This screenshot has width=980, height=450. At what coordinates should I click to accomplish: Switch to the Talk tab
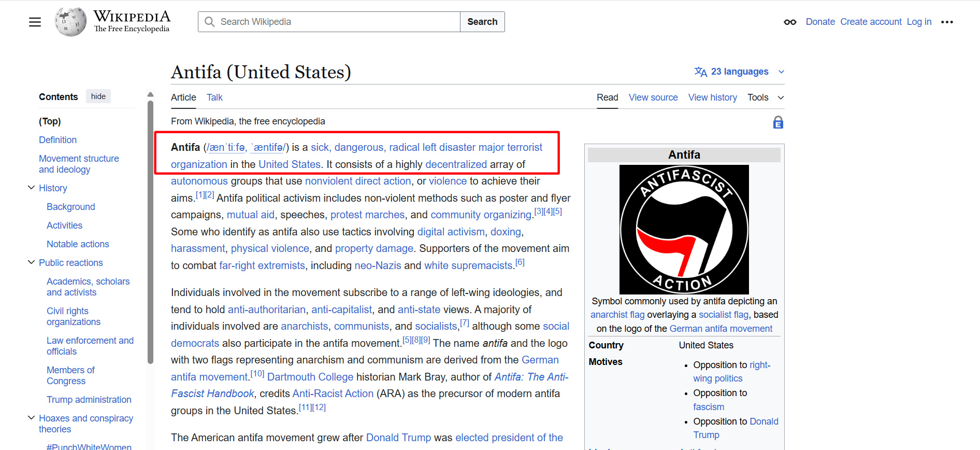pos(214,97)
